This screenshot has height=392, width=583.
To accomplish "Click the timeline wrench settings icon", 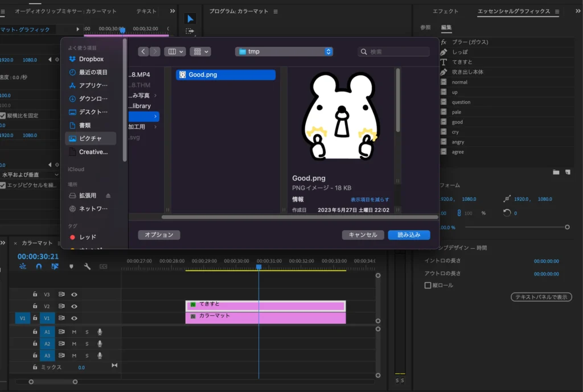I will pos(87,266).
